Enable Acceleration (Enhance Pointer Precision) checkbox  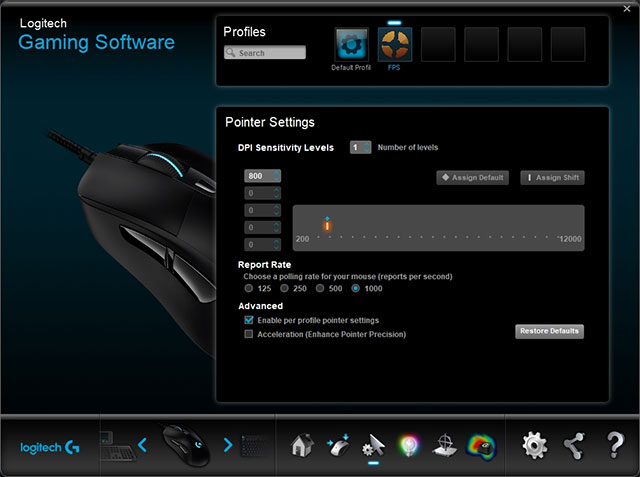tap(249, 334)
